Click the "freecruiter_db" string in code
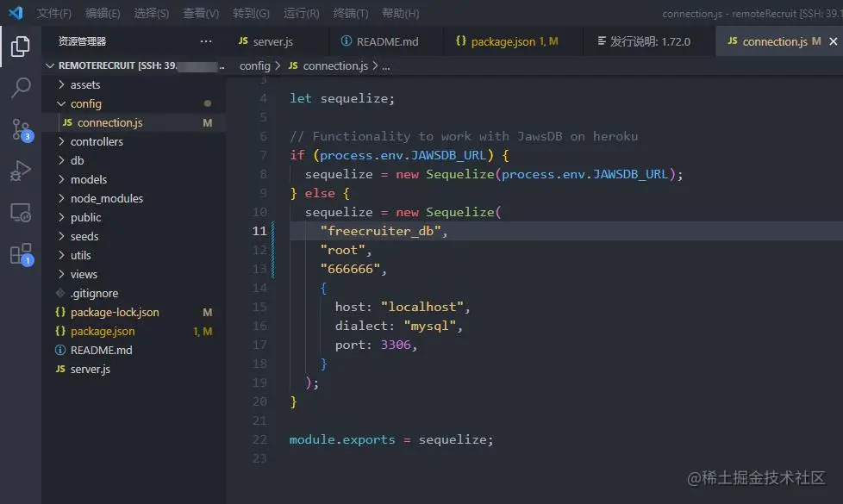Screen dimensions: 843x504 pyautogui.click(x=381, y=231)
